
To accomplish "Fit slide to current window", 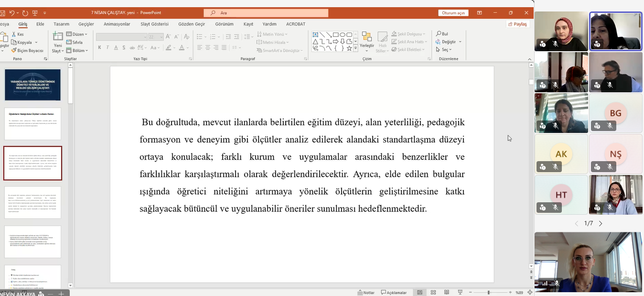I will click(x=531, y=293).
